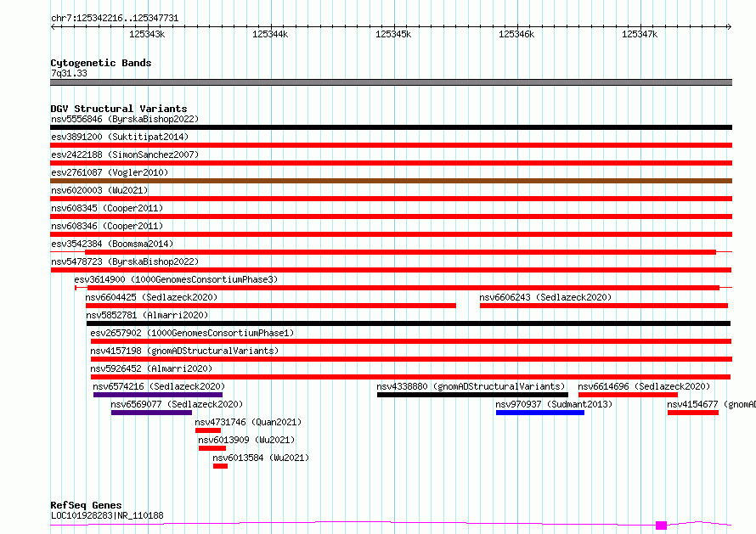Viewport: 756px width, 534px height.
Task: Click the brown esv2761087 Vogler2010 bar
Action: pyautogui.click(x=391, y=181)
